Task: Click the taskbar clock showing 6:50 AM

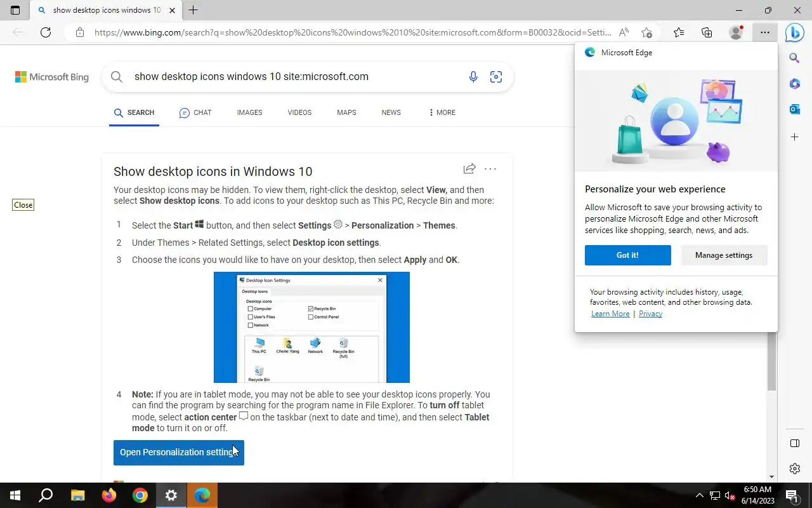Action: [757, 495]
